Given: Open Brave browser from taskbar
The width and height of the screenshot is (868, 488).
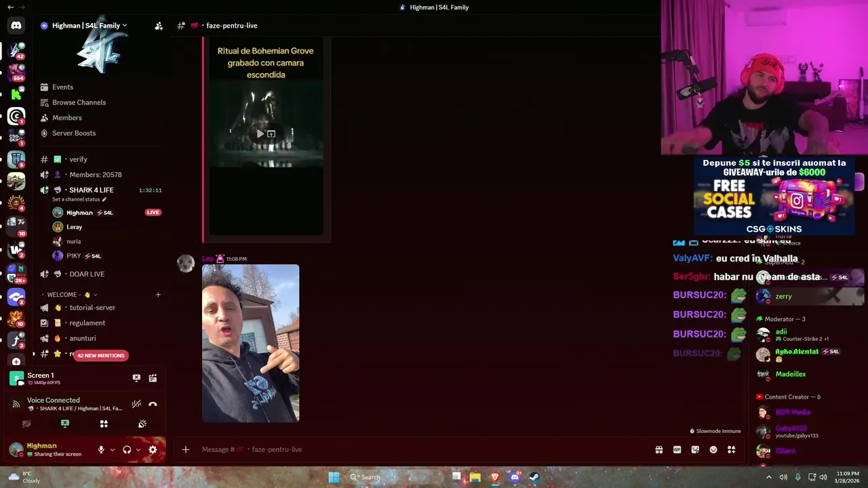Looking at the screenshot, I should coord(495,477).
